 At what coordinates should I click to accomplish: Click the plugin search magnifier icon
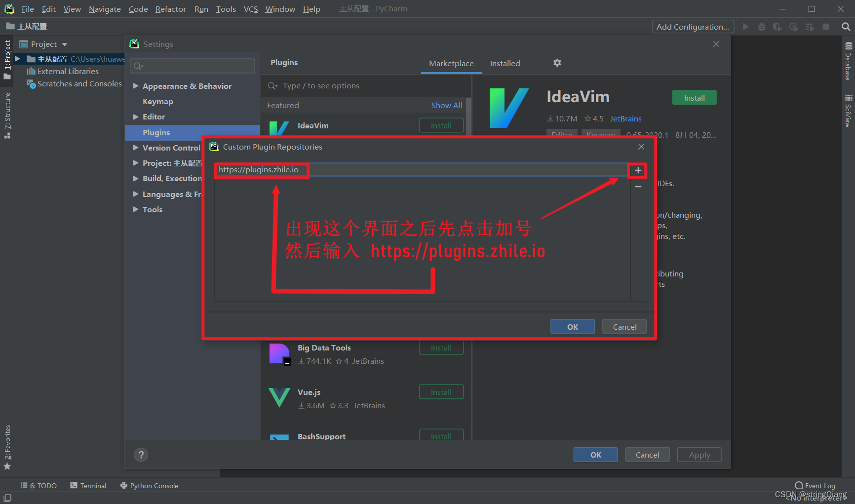coord(272,86)
